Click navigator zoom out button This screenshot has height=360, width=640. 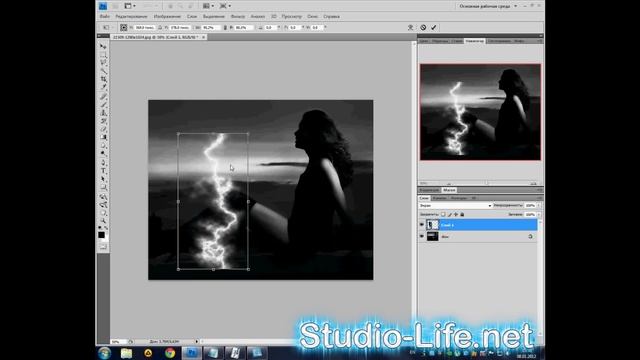449,183
